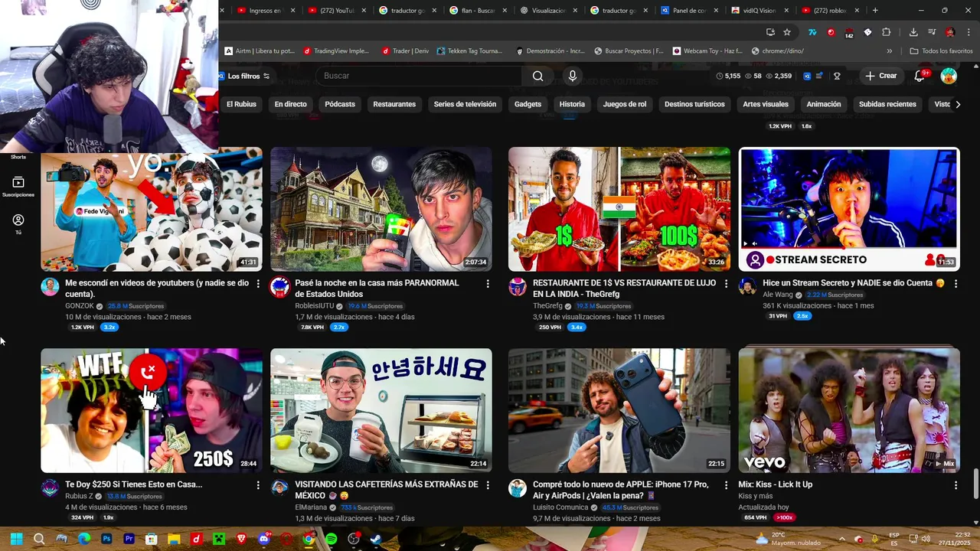Open the YouTube account avatar menu

(949, 76)
